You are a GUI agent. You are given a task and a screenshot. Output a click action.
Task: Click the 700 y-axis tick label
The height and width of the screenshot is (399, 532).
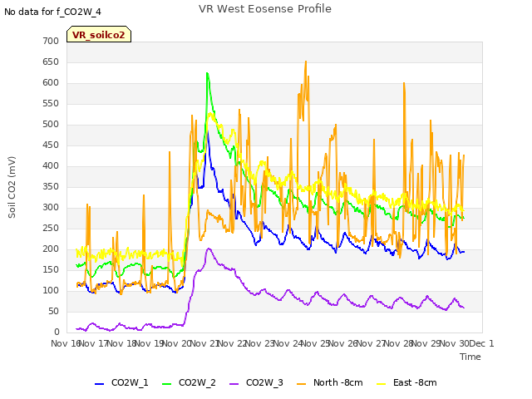pyautogui.click(x=51, y=41)
